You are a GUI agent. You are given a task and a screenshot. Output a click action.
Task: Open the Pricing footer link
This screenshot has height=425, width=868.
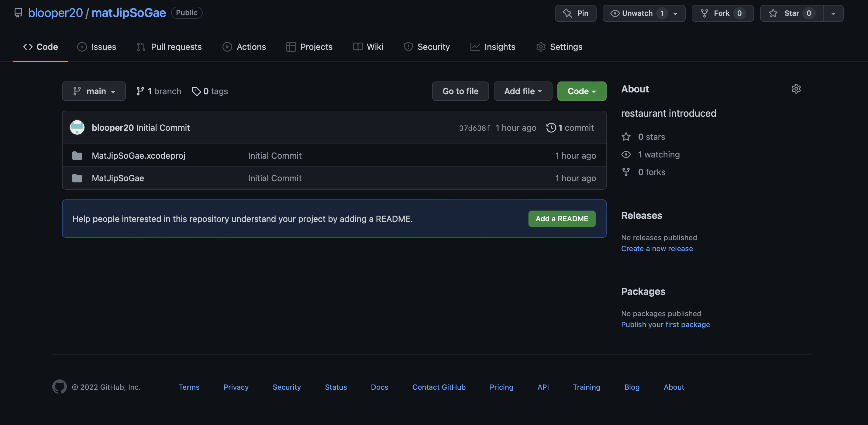(x=501, y=387)
